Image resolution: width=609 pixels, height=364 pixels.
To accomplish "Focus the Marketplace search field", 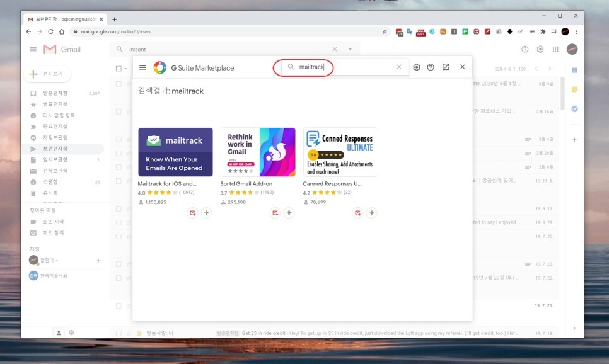I will (345, 67).
